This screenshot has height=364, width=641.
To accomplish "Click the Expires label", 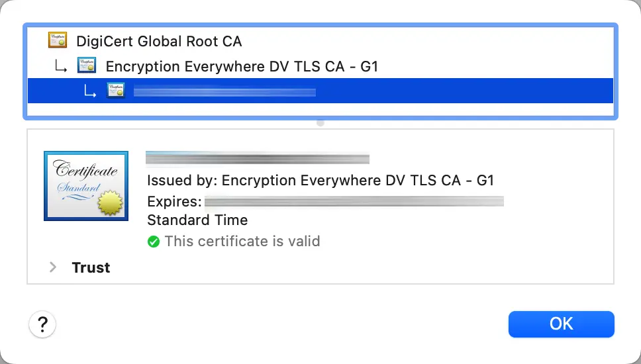I will pos(174,201).
